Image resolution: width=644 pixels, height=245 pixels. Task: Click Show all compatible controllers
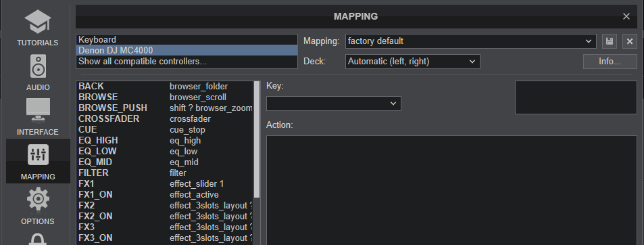click(x=187, y=61)
